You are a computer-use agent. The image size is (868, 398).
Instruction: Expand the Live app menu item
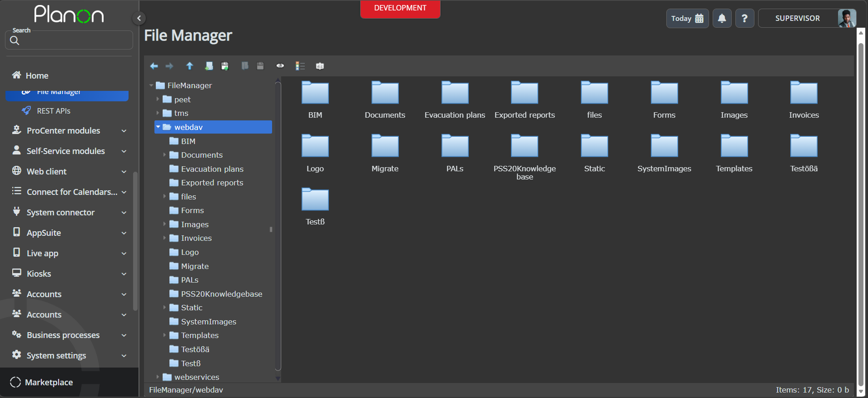69,254
